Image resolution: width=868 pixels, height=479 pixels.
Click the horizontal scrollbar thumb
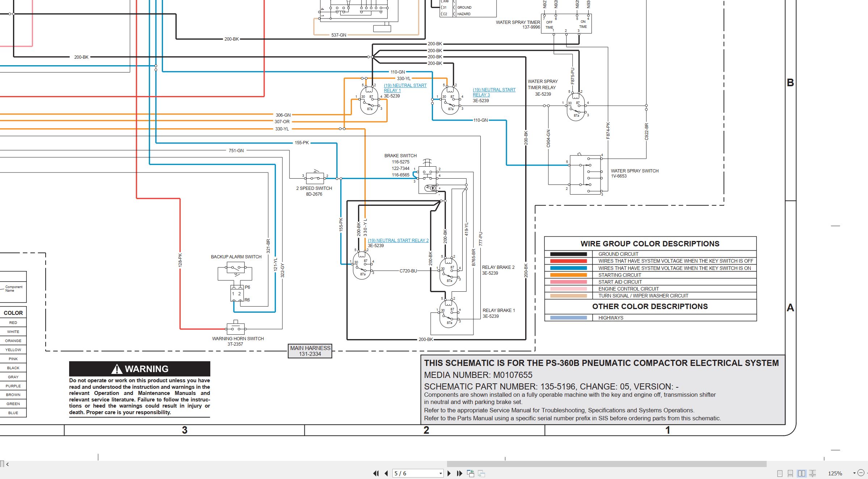tap(607, 464)
